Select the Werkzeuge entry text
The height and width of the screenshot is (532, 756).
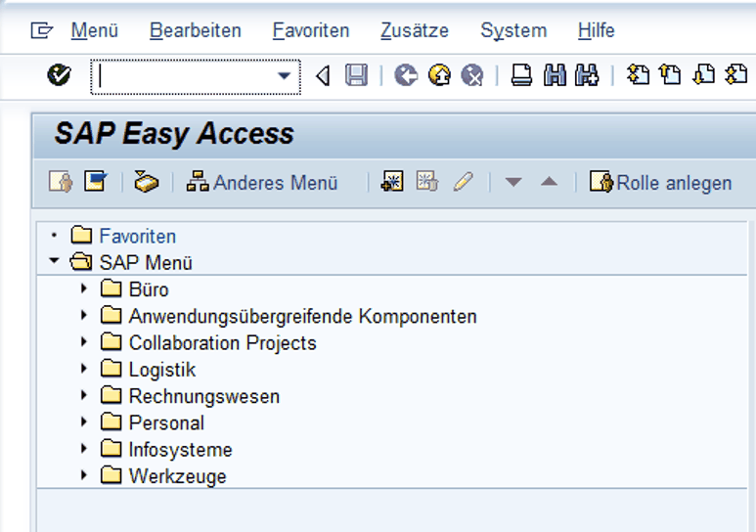coord(178,476)
